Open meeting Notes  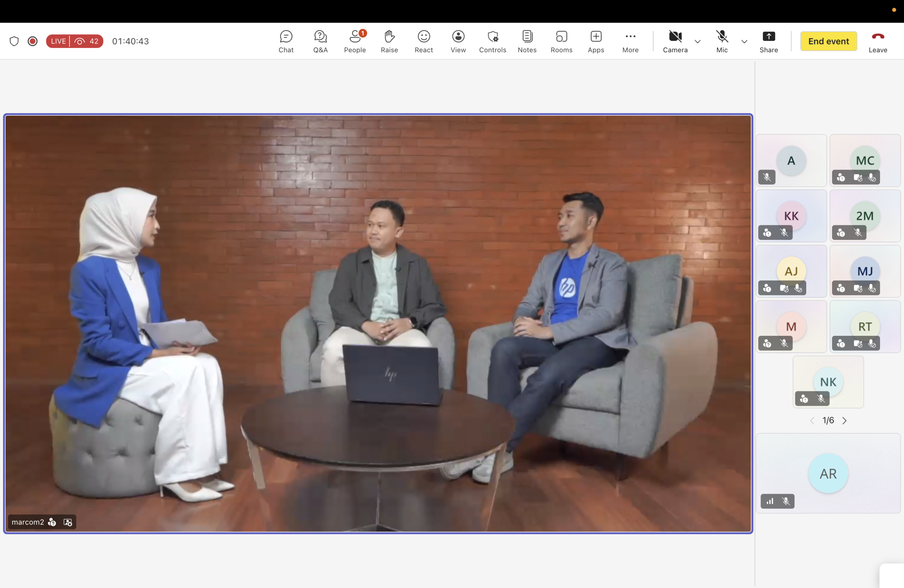[x=527, y=41]
